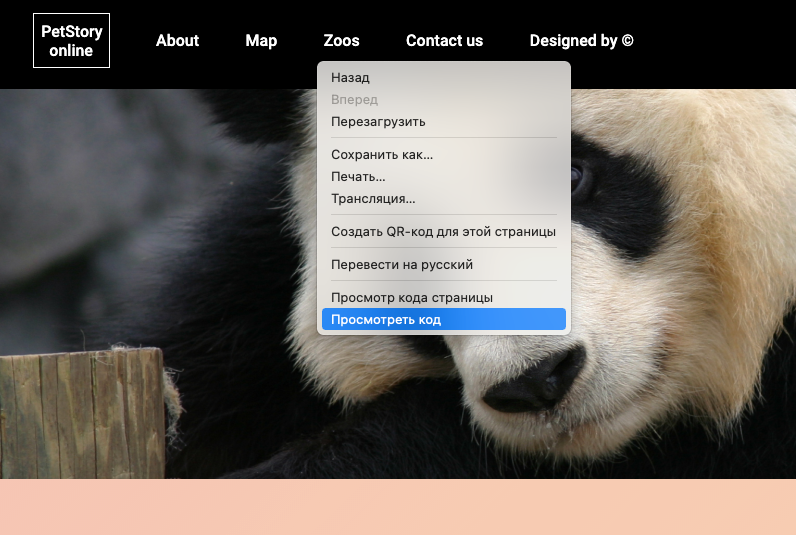Click the Designed by © link

pos(581,41)
